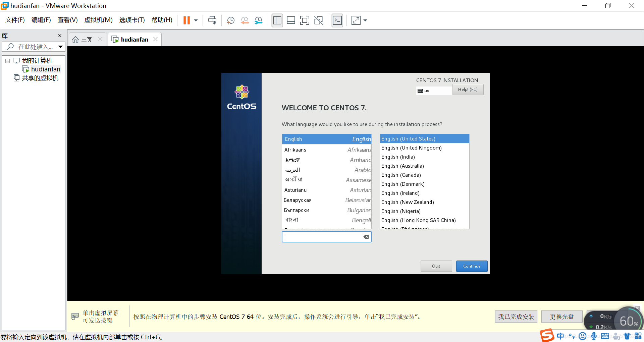Open the Sogou soft keyboard icon
This screenshot has height=342, width=644.
pyautogui.click(x=605, y=336)
